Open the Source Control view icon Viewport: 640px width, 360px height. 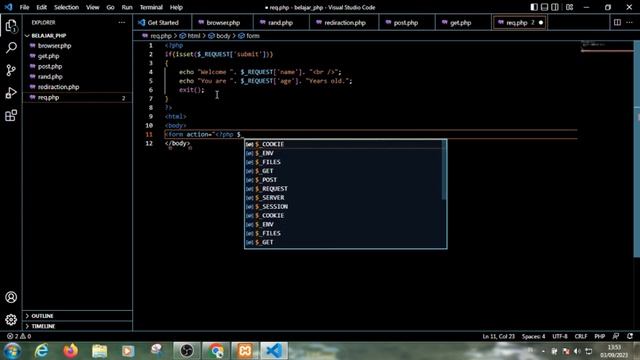click(x=11, y=70)
